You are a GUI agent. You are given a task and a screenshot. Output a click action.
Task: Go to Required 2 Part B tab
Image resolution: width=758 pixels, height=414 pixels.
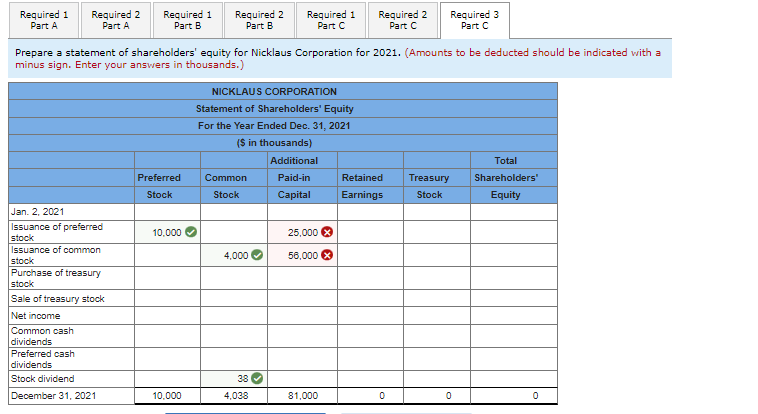click(259, 20)
